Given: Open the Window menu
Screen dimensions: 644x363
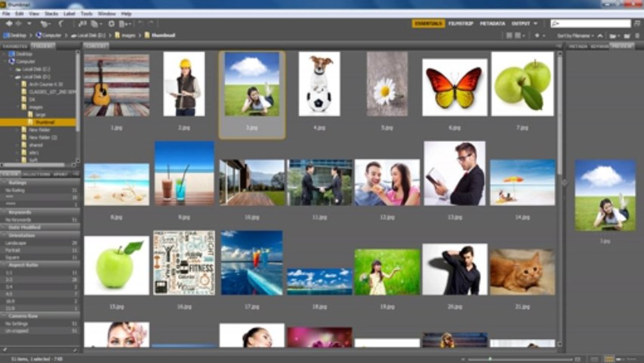Looking at the screenshot, I should (x=107, y=14).
